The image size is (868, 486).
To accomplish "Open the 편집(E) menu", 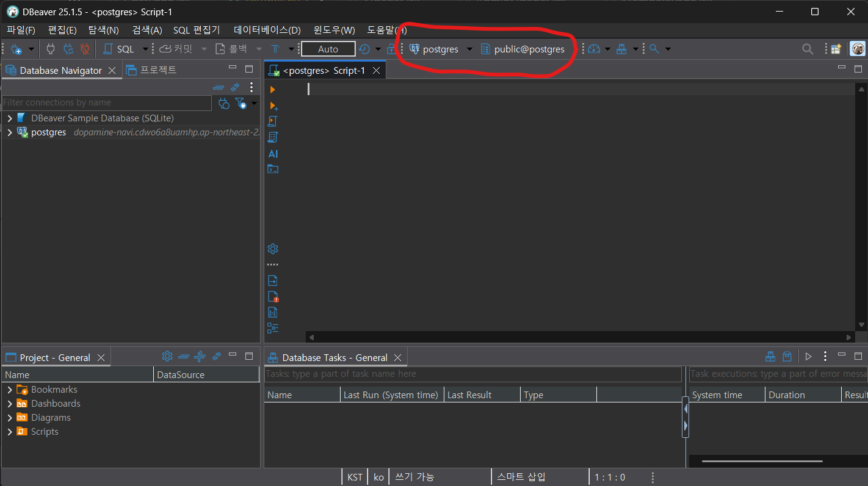I will [62, 30].
